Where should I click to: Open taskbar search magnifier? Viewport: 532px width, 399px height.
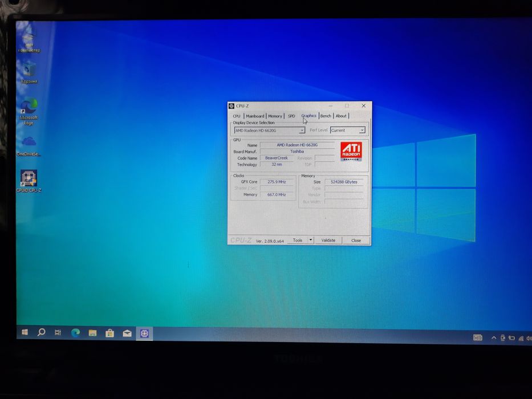coord(42,332)
